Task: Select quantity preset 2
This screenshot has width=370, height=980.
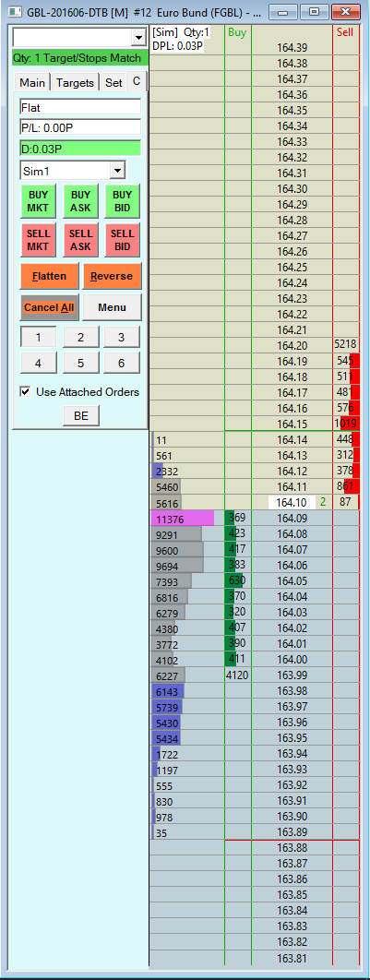Action: tap(80, 338)
